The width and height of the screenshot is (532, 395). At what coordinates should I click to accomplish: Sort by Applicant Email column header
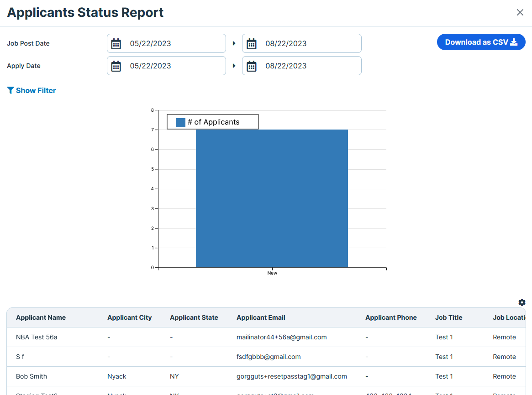pos(261,317)
